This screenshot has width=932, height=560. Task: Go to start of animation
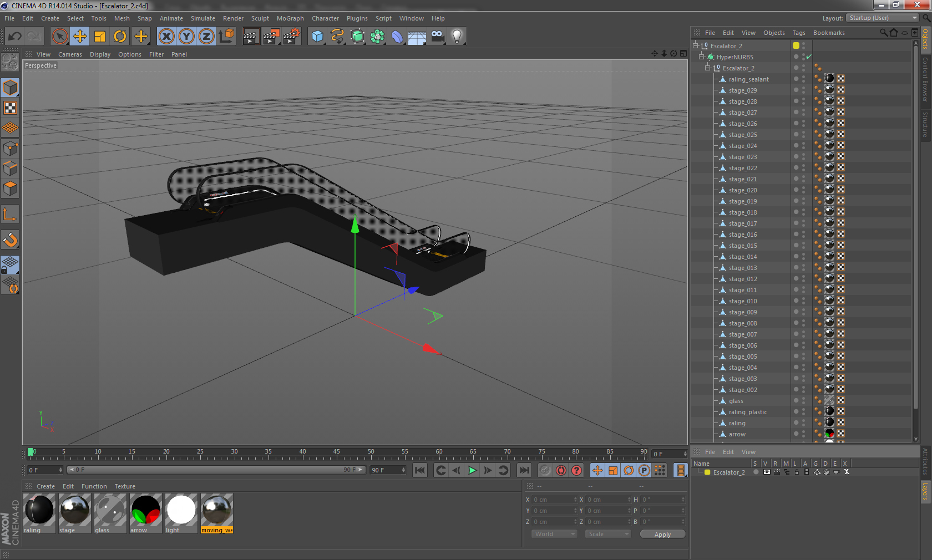coord(420,470)
